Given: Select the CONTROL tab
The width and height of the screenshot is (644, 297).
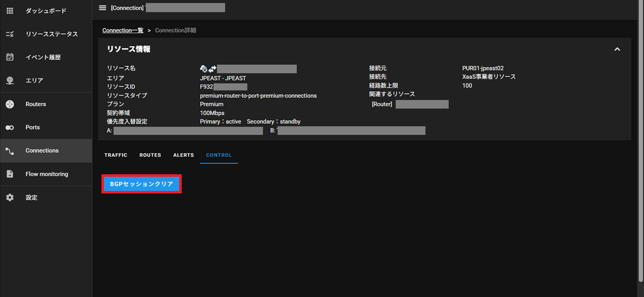Looking at the screenshot, I should coord(219,155).
